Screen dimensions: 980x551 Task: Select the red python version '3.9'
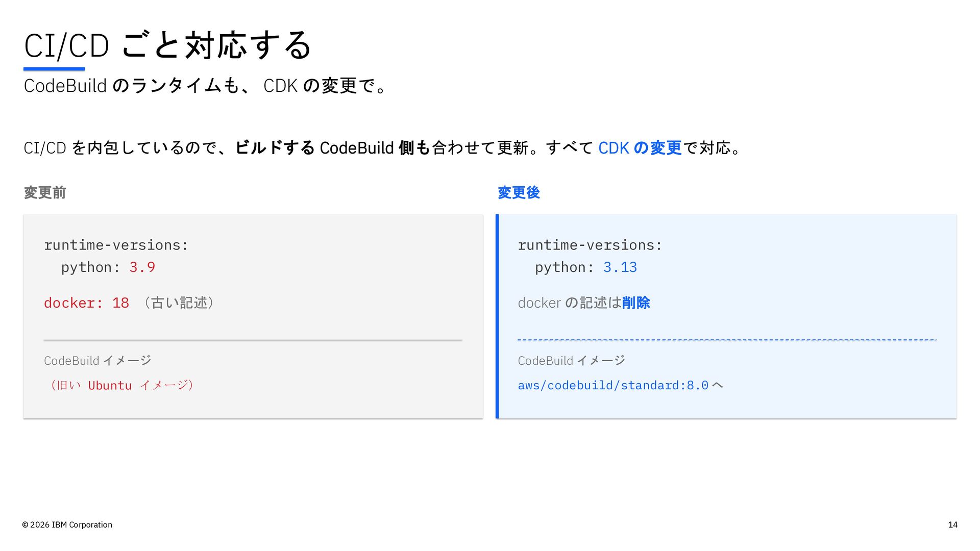(x=142, y=267)
